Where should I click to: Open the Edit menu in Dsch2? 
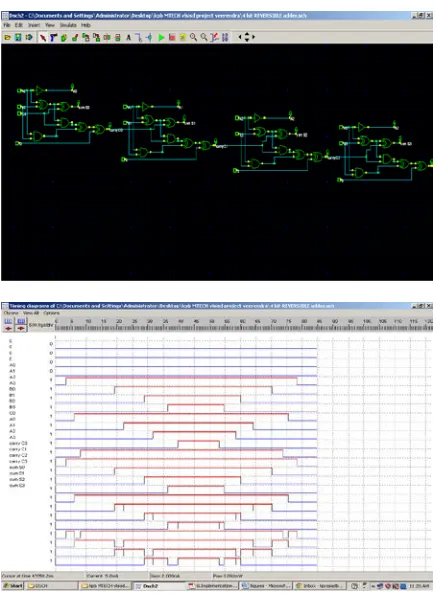tap(19, 25)
